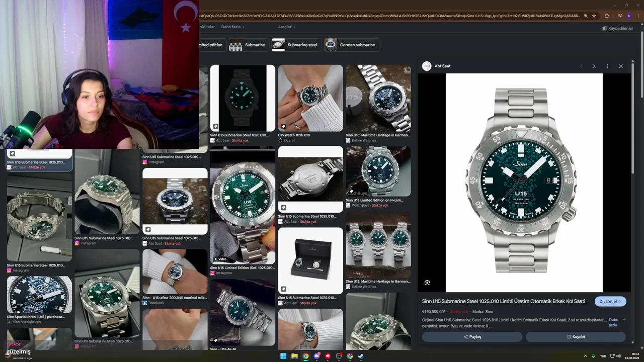Search this image with Lens icon

coord(427,283)
